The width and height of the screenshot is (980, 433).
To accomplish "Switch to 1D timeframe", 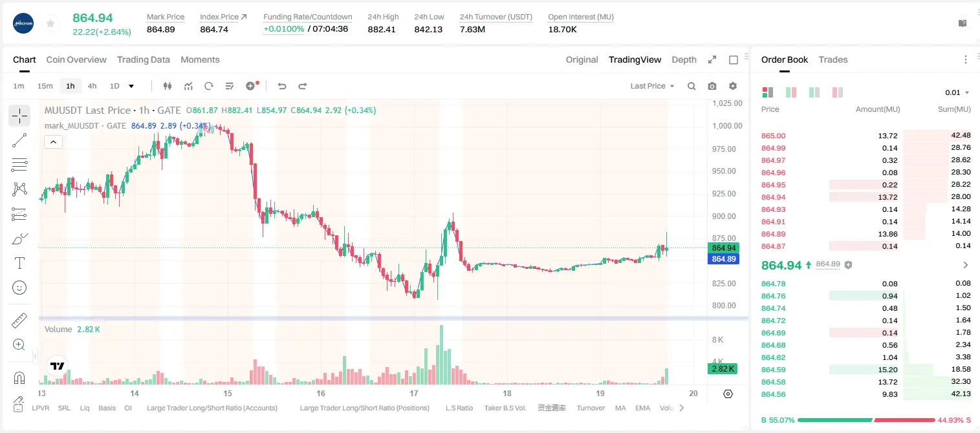I will click(x=114, y=86).
